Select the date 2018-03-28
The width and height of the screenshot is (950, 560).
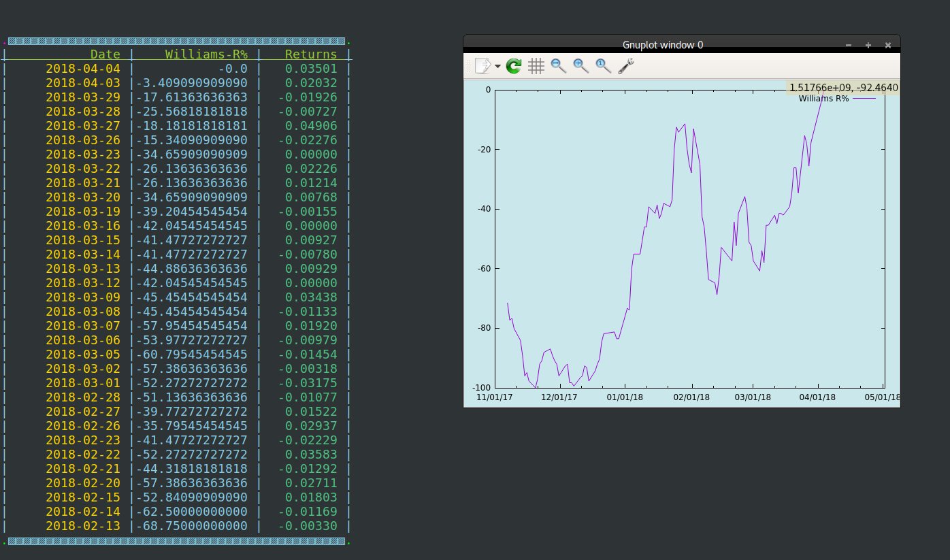pos(83,112)
